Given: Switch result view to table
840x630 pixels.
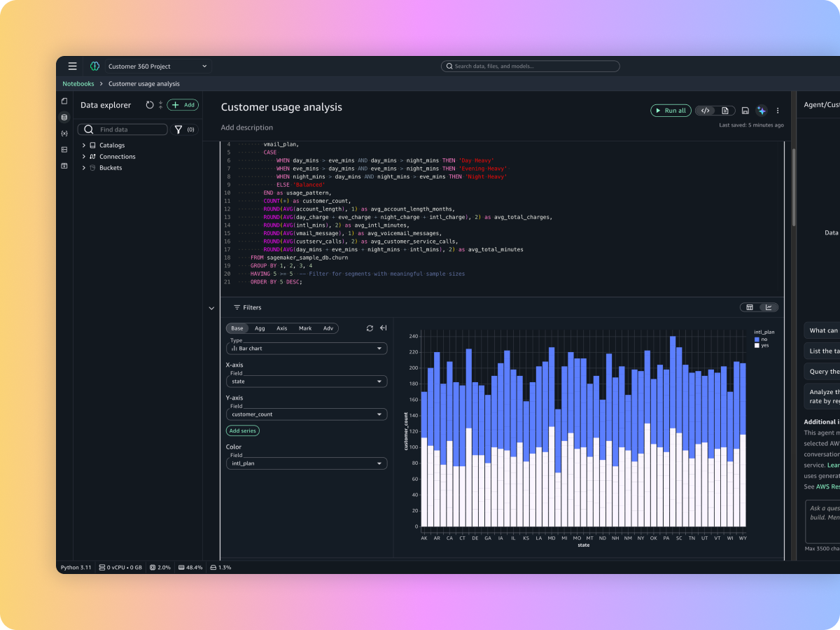Looking at the screenshot, I should [750, 307].
